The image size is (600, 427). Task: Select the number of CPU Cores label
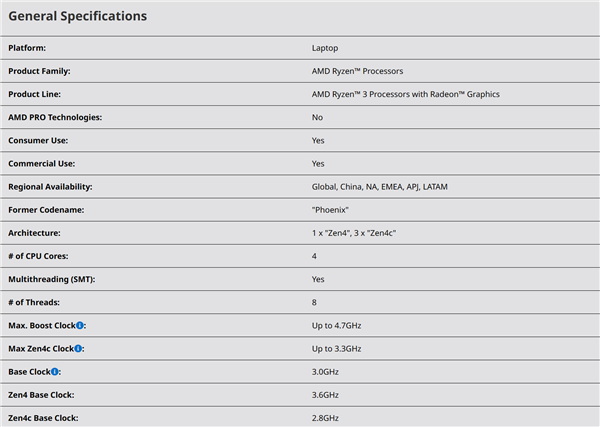click(x=38, y=256)
